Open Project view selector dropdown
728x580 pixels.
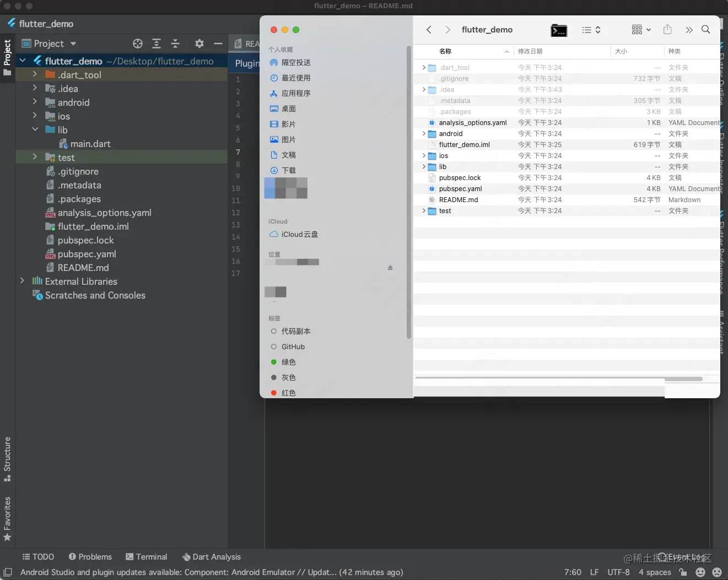(x=49, y=44)
